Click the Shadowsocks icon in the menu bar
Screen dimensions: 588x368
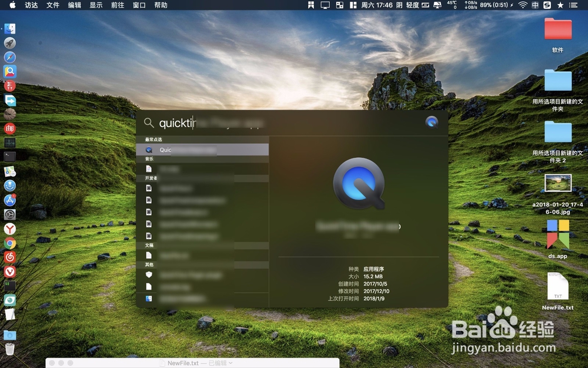(546, 6)
